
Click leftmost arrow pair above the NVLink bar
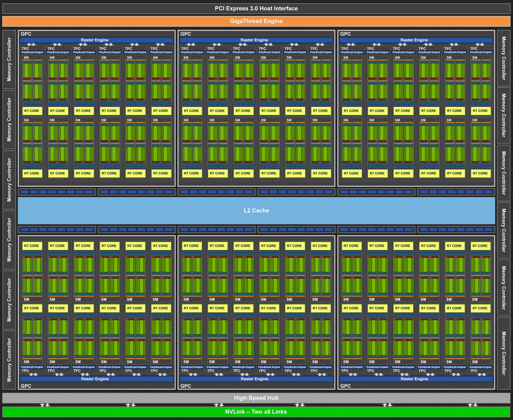pos(45,405)
